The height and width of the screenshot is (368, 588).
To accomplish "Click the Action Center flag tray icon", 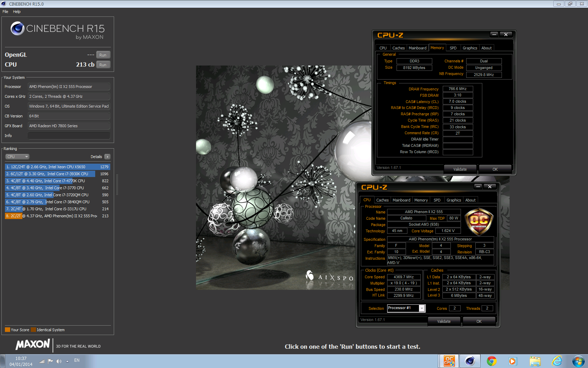I will coord(50,361).
